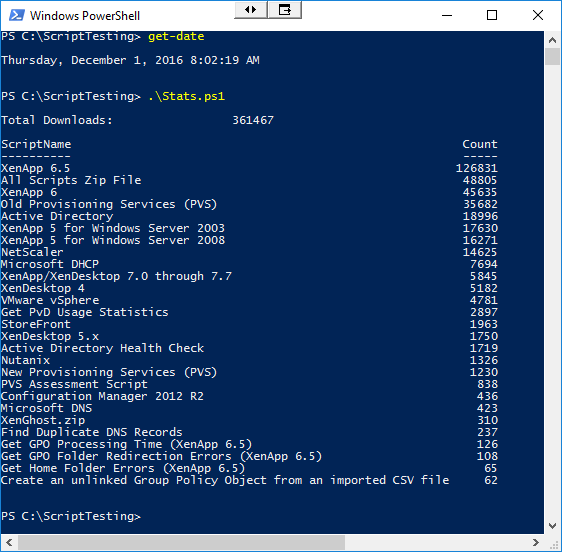Image resolution: width=562 pixels, height=552 pixels.
Task: Click the ScriptName column header
Action: (36, 144)
